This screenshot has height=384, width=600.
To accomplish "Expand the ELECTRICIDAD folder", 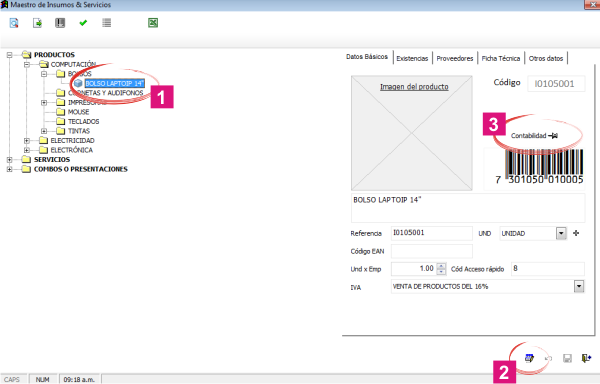I will (27, 140).
